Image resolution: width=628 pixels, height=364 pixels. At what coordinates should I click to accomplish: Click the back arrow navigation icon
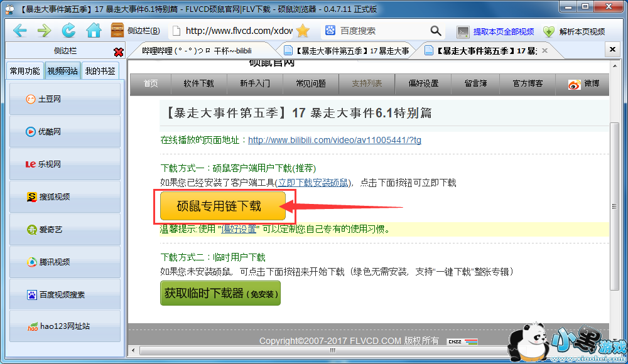point(19,30)
